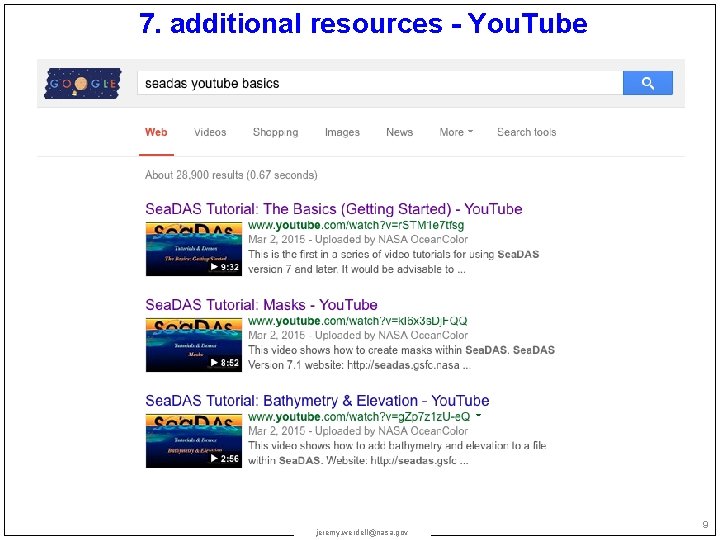Click the URL under the Bathymetry tutorial result

click(359, 417)
